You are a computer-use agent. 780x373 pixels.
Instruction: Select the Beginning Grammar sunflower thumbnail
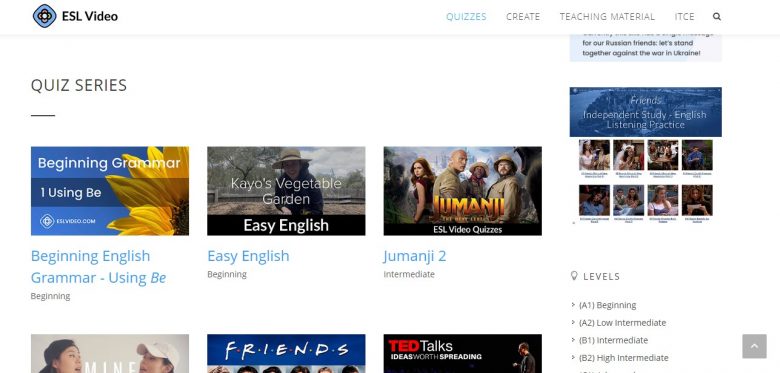(110, 190)
